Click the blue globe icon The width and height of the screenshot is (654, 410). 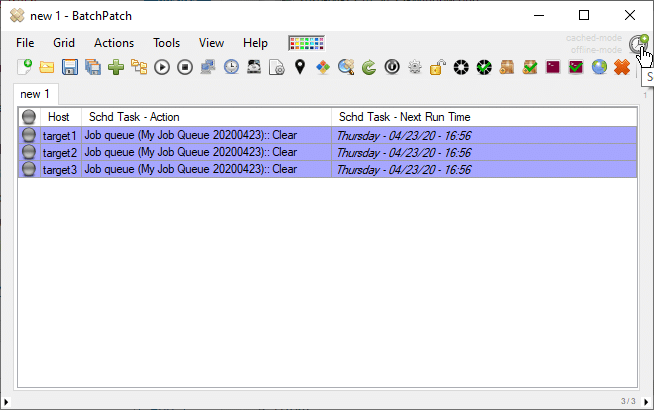599,67
